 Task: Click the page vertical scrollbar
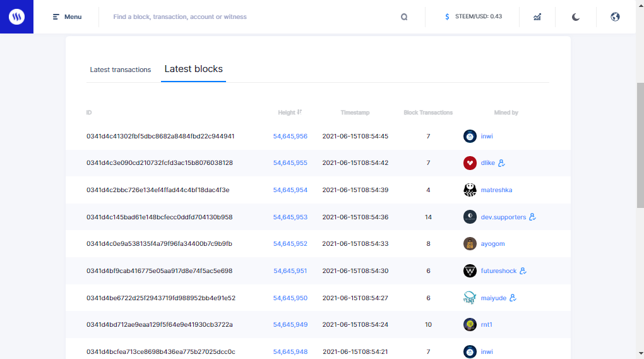pyautogui.click(x=640, y=145)
